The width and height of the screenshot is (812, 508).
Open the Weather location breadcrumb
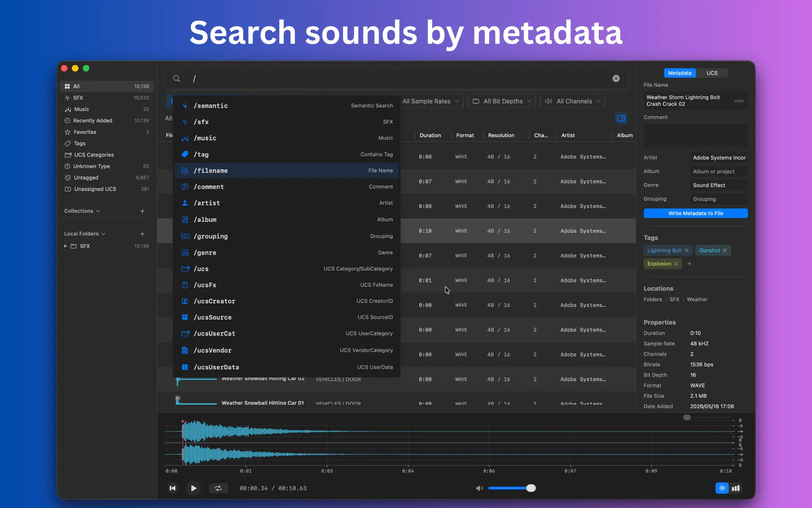697,300
